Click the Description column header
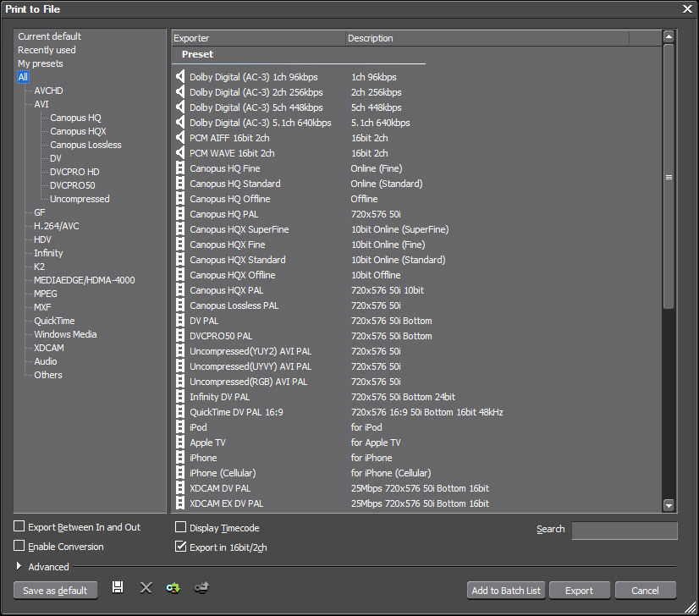 487,38
